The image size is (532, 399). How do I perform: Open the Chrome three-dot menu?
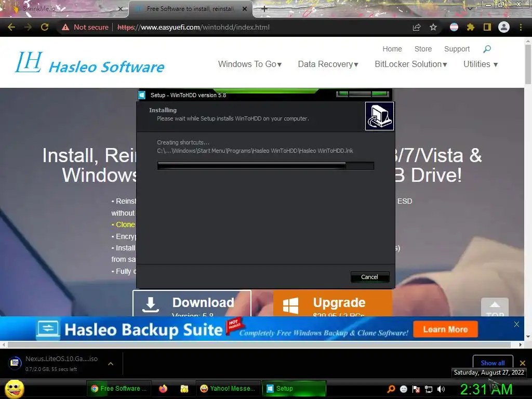[x=521, y=27]
